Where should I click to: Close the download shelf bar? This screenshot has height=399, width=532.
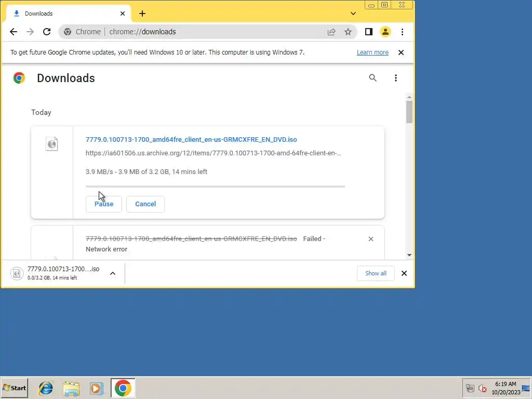pyautogui.click(x=404, y=273)
